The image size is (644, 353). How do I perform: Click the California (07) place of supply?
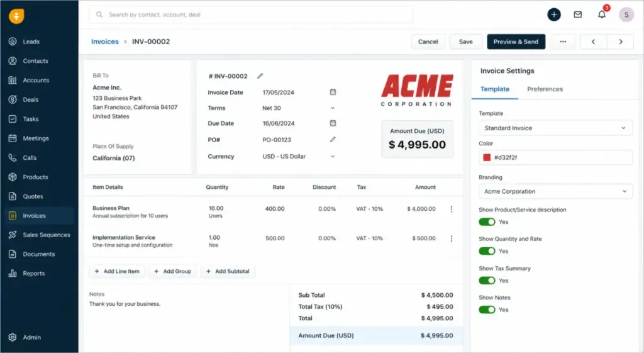113,158
